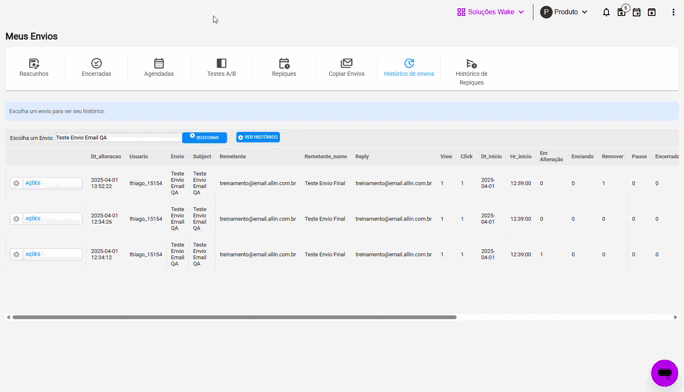Select date cell 2025-04-01 12:34:26
This screenshot has height=392, width=684.
[x=104, y=218]
